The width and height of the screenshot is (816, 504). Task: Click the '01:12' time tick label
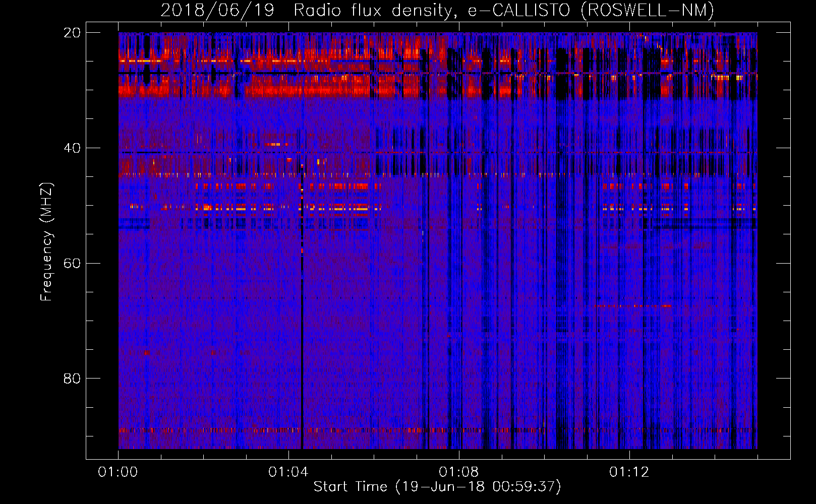point(629,472)
